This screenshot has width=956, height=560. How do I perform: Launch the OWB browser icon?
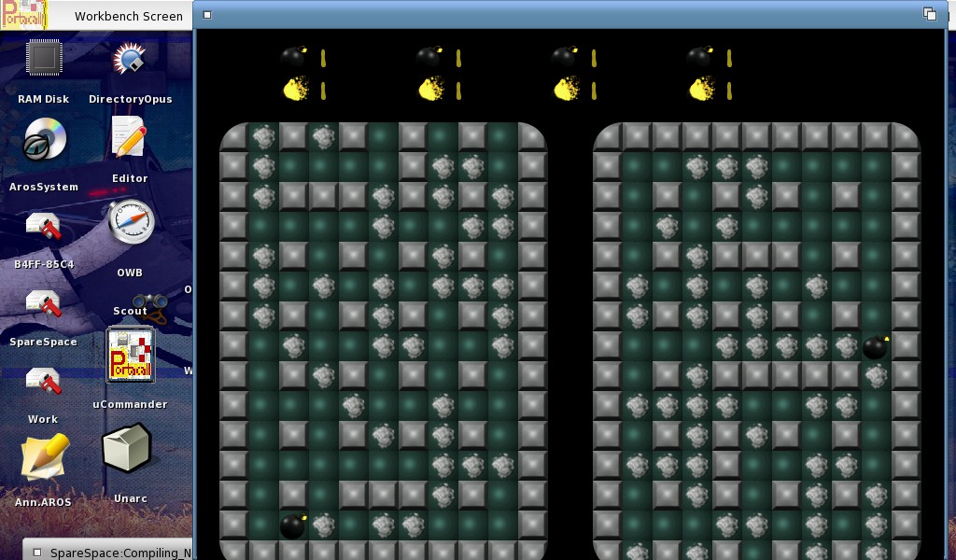[130, 222]
